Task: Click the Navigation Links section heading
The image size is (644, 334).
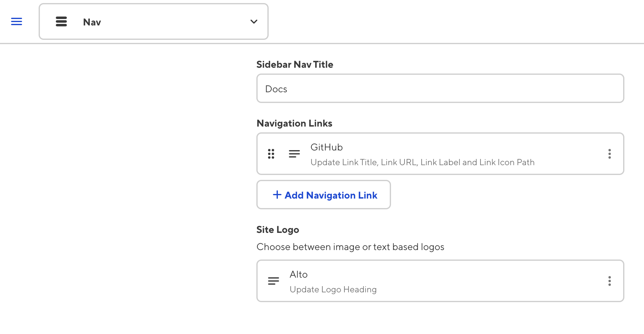Action: 294,123
